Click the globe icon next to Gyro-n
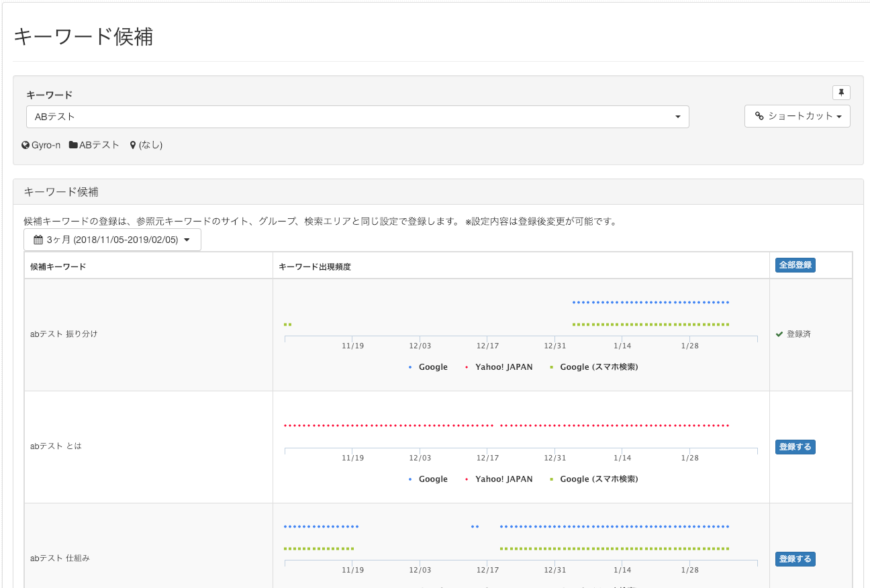This screenshot has width=870, height=588. point(26,145)
